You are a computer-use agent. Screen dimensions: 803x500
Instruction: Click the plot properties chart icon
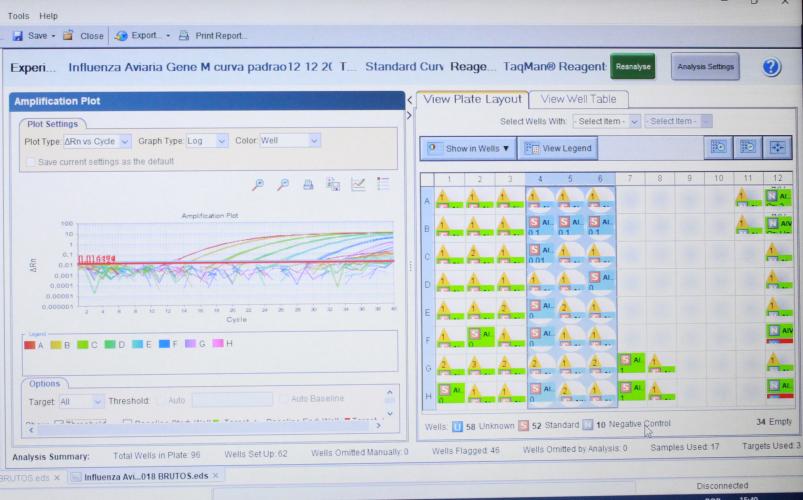coord(358,185)
